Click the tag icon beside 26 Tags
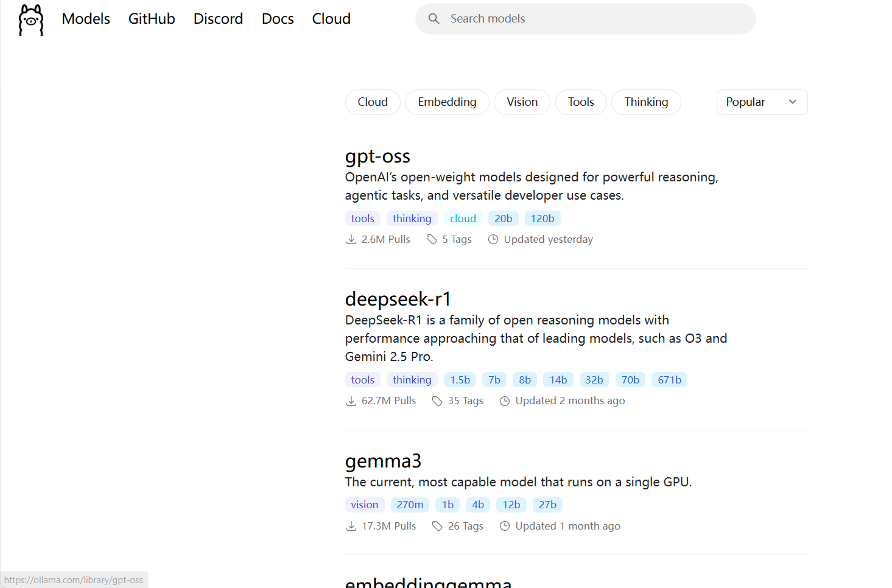 pos(437,527)
